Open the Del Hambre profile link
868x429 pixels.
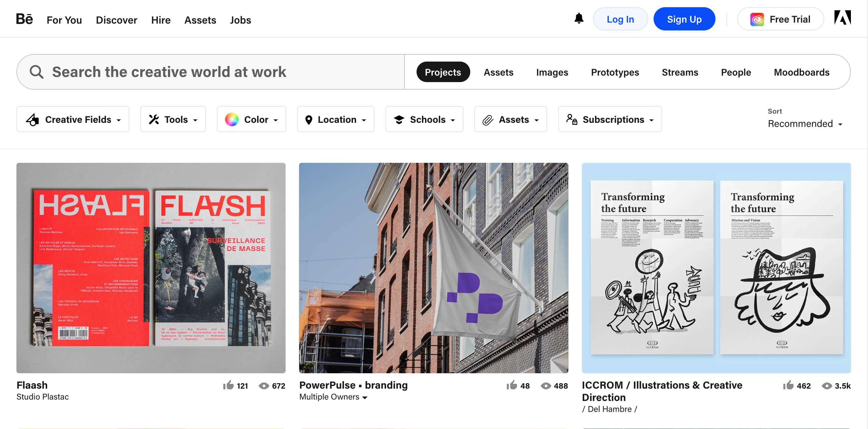coord(610,409)
